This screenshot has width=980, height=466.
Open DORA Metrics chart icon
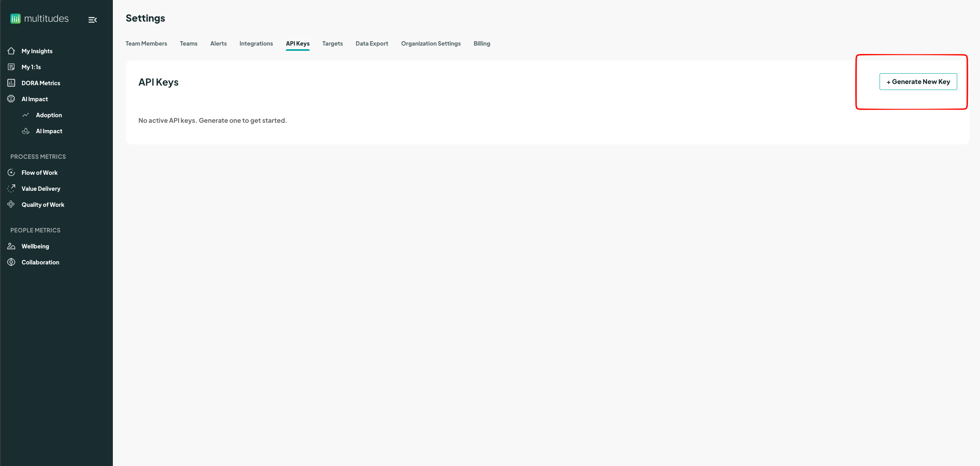pyautogui.click(x=11, y=83)
